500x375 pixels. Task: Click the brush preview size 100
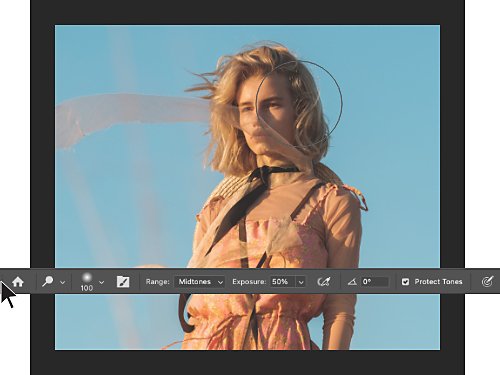87,282
